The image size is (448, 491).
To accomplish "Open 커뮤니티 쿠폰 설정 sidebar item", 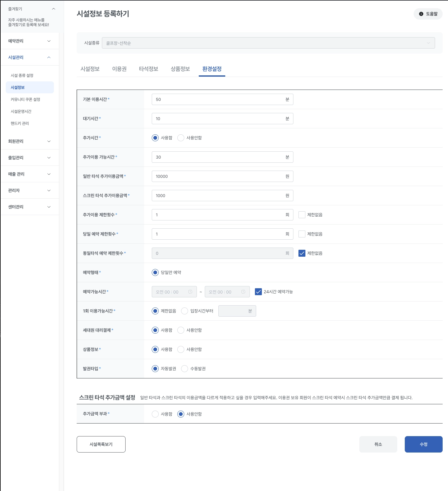I will (30, 99).
